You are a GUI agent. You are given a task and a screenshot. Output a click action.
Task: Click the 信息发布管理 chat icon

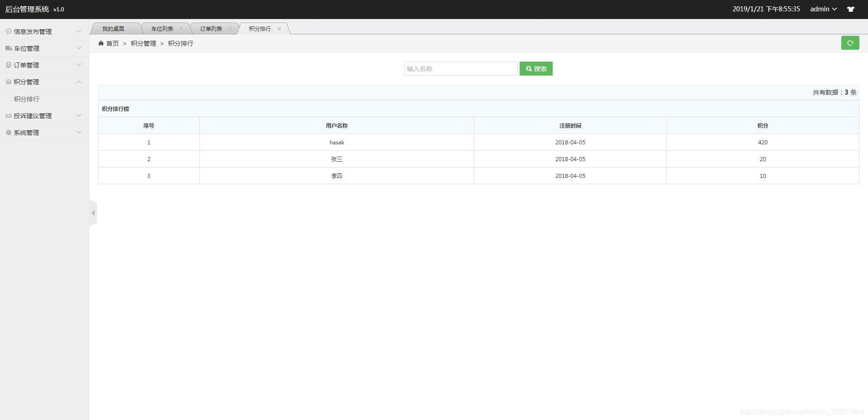pyautogui.click(x=9, y=31)
